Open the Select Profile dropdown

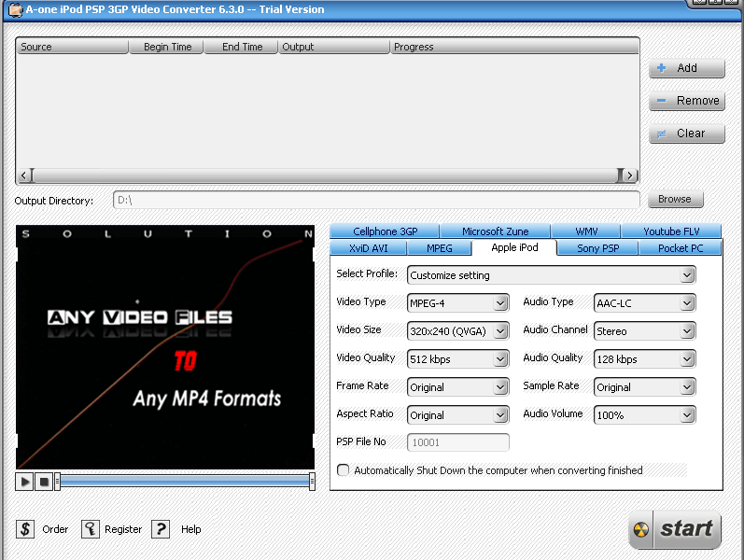[552, 275]
